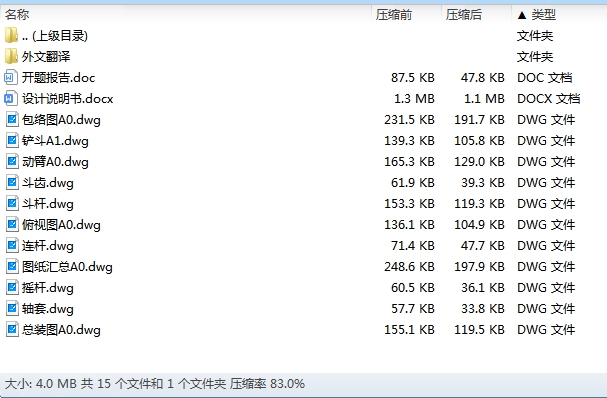Click the 外文翻译 folder icon
Viewport: 607px width, 398px height.
tap(11, 57)
